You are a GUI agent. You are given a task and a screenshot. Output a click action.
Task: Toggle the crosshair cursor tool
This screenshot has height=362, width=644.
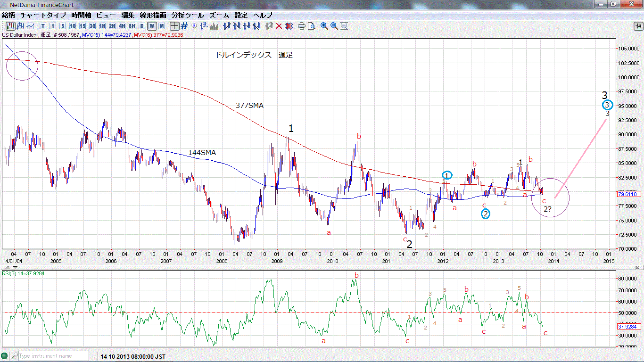(174, 26)
